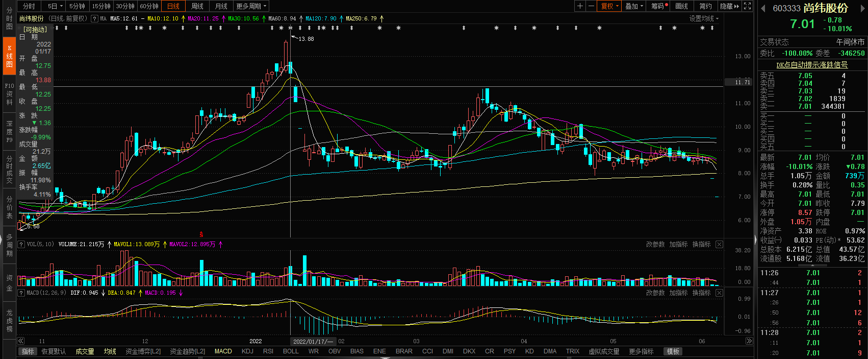
Task: Click the MACD help question mark icon
Action: point(21,293)
